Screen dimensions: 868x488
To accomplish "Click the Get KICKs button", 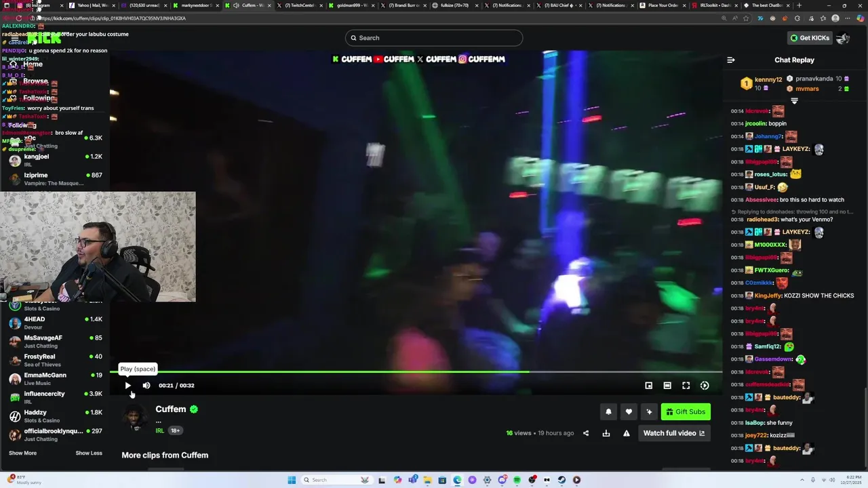I will pos(810,38).
